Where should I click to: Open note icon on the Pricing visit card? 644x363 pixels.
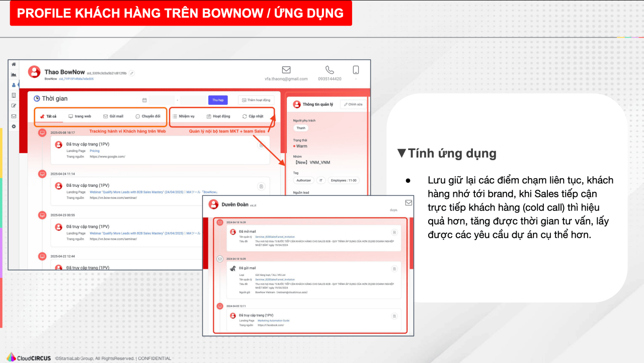[x=261, y=145]
